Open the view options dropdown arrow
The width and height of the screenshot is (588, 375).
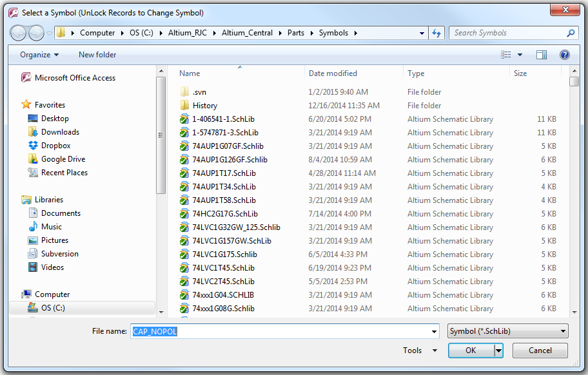(x=520, y=55)
